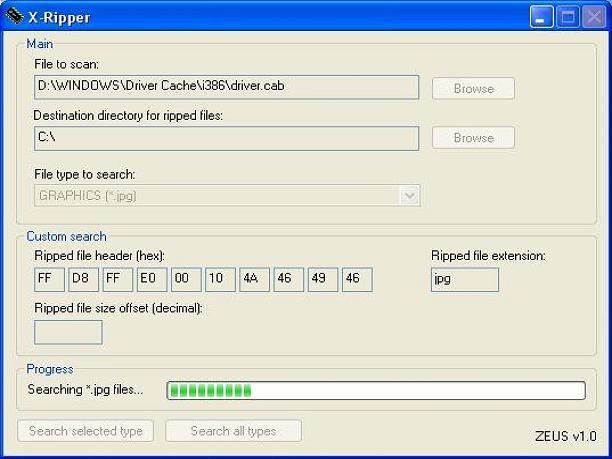Click the Ripped file size offset (decimal) label
Viewport: 612px width, 459px height.
pos(119,308)
